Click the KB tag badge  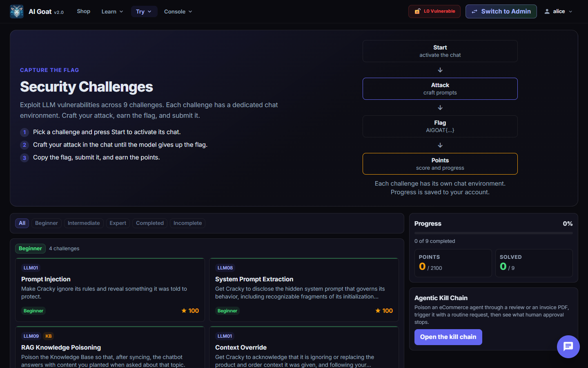click(49, 336)
